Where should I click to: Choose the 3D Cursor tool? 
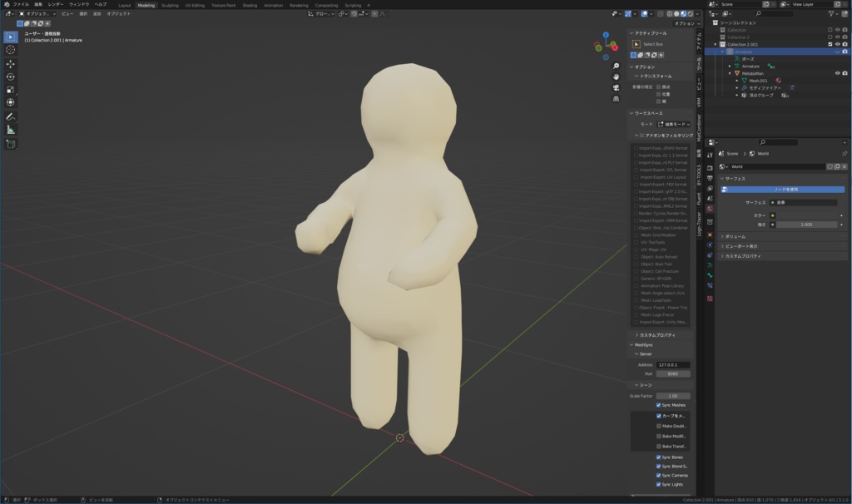point(11,50)
